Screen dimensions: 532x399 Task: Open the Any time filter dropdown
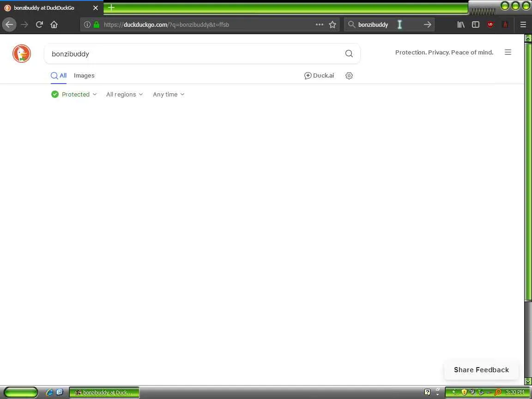pyautogui.click(x=169, y=94)
